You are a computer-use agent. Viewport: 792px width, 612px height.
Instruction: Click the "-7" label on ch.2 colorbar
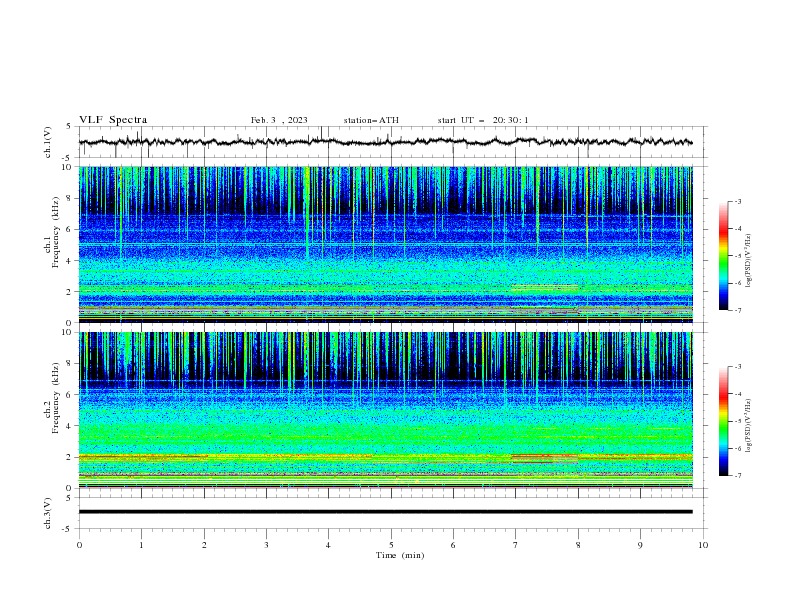[737, 476]
